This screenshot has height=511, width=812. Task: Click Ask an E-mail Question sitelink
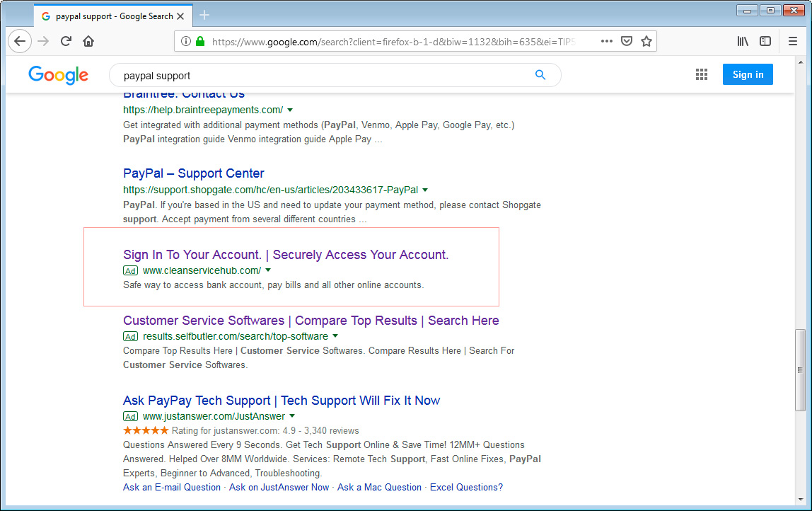171,487
